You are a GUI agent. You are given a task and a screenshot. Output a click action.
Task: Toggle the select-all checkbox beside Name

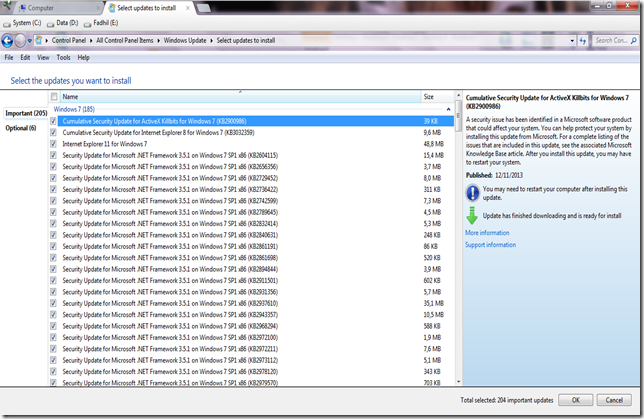click(x=54, y=97)
